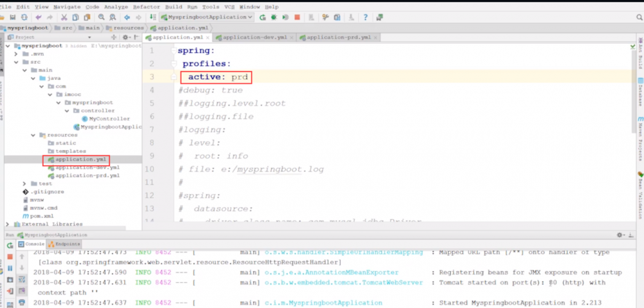
Task: Switch to application-dev.yml tab
Action: pos(254,37)
